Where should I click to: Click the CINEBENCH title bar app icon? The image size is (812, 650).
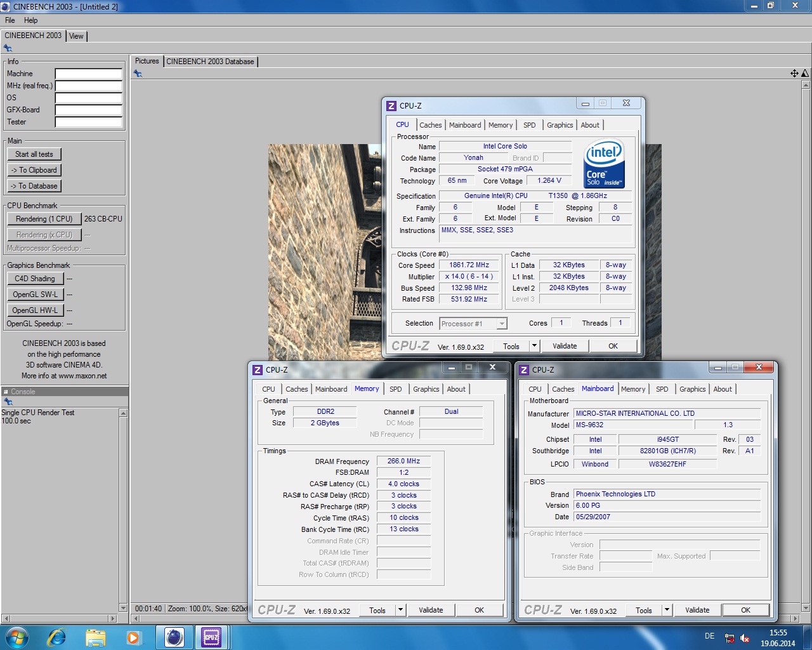(6, 6)
